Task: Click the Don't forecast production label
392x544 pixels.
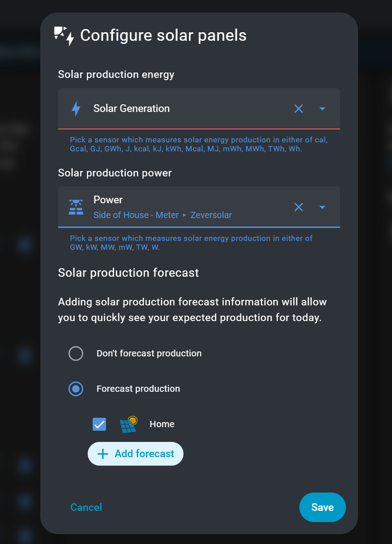Action: click(149, 354)
